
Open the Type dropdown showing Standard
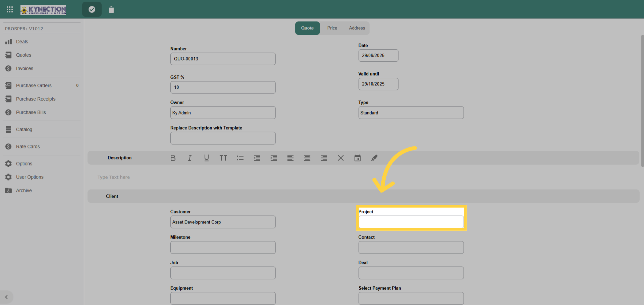click(x=411, y=113)
